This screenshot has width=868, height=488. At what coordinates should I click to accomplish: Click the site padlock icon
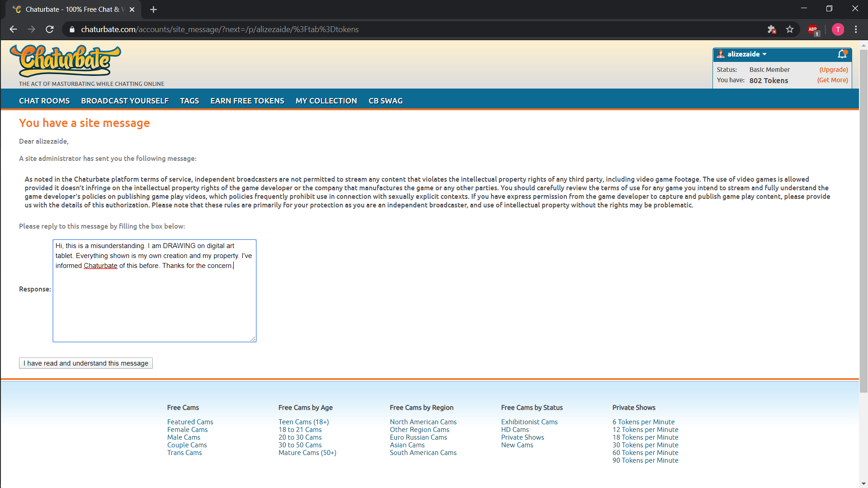[x=71, y=29]
